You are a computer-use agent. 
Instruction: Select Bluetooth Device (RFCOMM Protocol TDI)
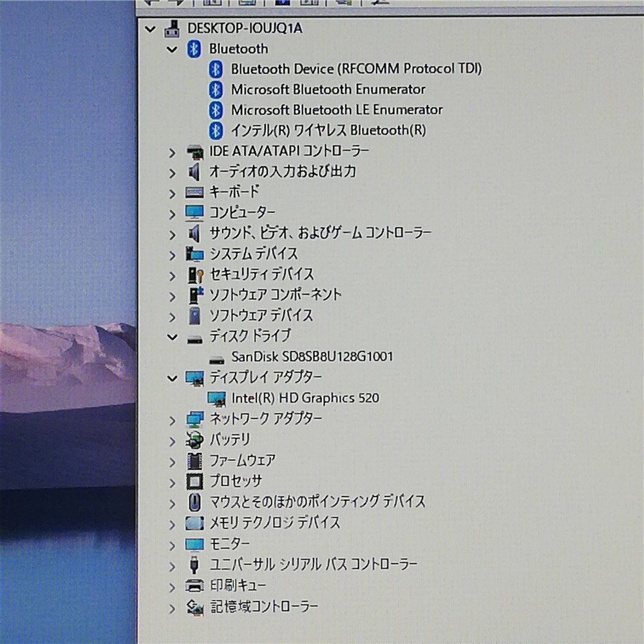tap(356, 69)
